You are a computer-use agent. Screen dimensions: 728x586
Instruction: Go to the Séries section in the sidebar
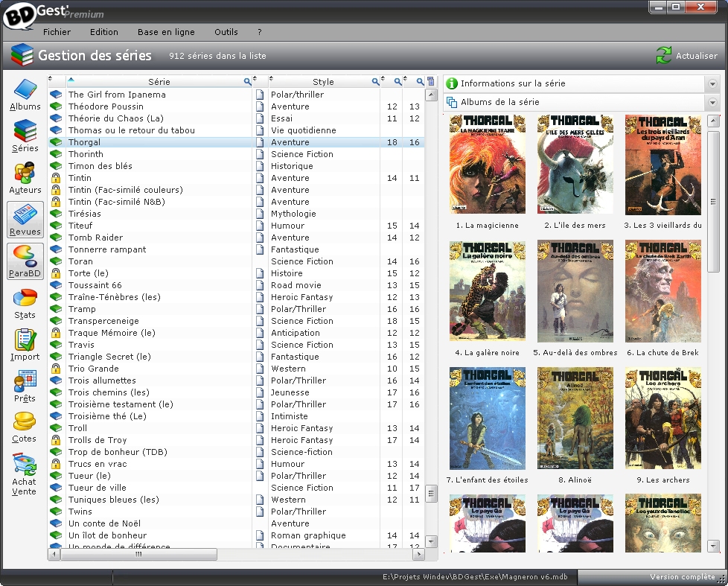[x=25, y=136]
